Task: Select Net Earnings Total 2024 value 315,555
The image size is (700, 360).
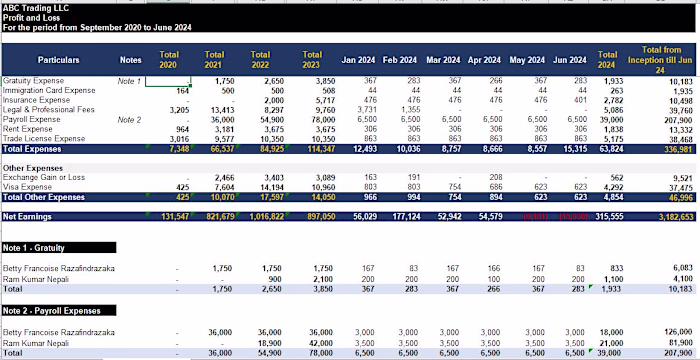Action: 609,217
